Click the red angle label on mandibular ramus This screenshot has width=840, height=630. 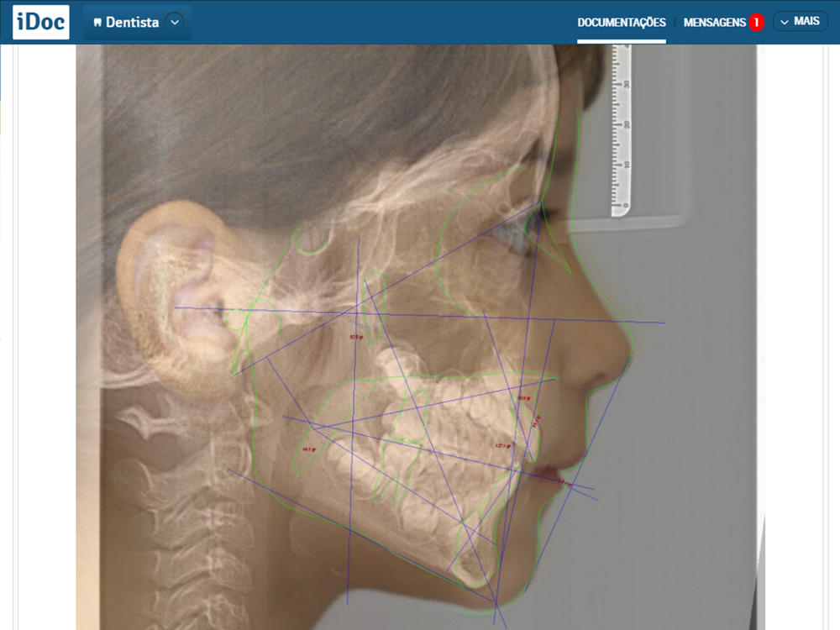[308, 449]
